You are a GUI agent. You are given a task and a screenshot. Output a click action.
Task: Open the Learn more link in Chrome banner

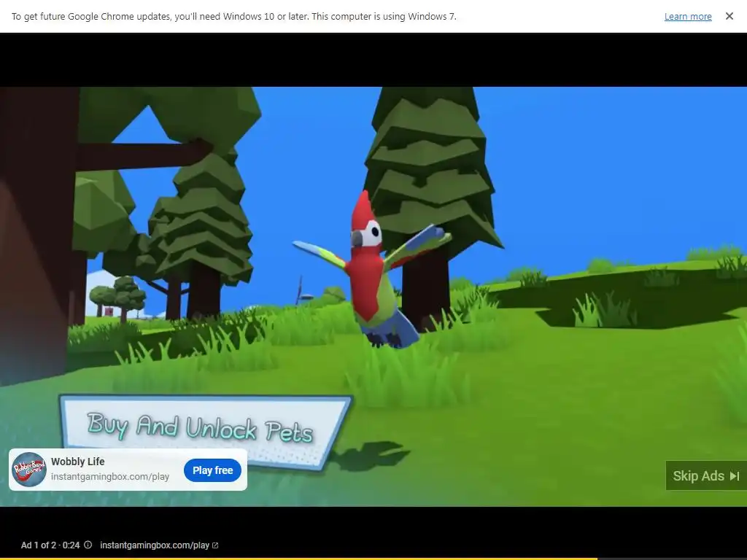click(688, 17)
